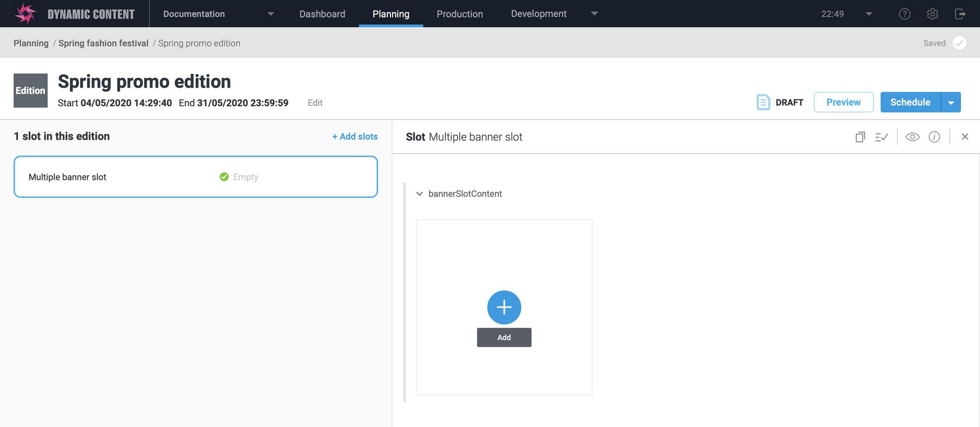This screenshot has width=980, height=427.
Task: Collapse the bannerSlotContent section
Action: [419, 194]
